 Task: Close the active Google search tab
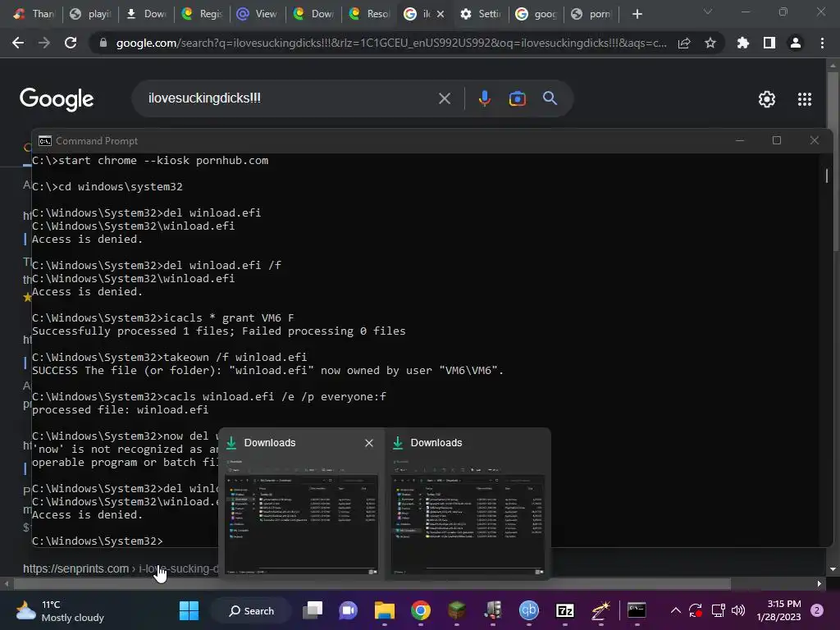441,14
